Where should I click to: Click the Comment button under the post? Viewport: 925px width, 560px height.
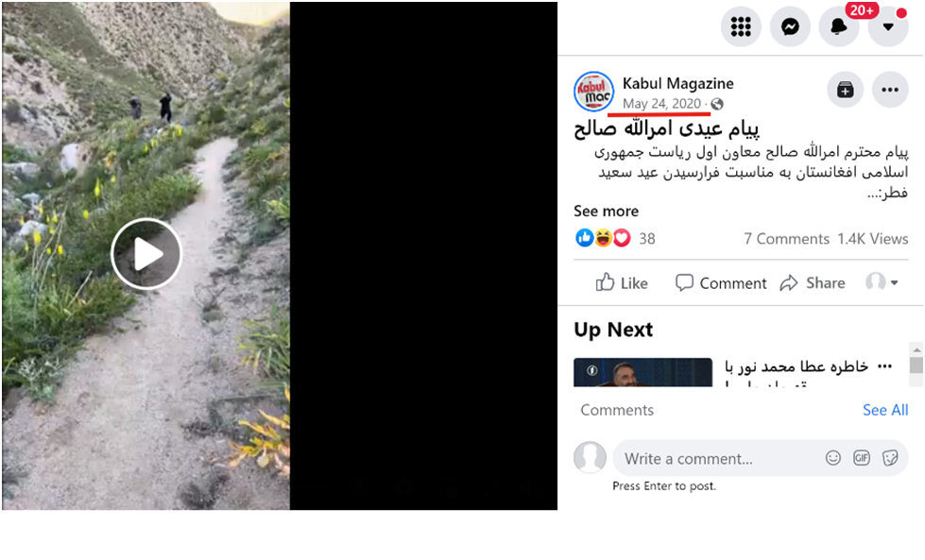[721, 283]
